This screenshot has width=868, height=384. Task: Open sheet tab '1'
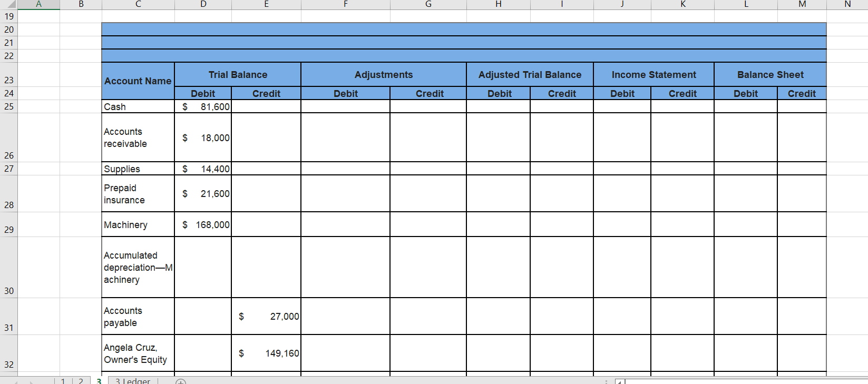(x=63, y=381)
